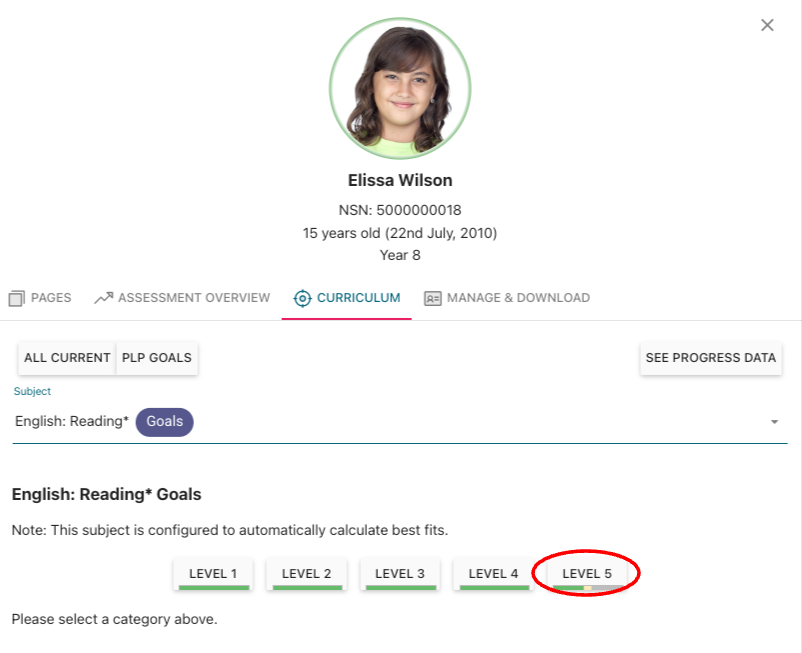Choose the Level 2 category
This screenshot has height=653, width=802.
(x=306, y=574)
